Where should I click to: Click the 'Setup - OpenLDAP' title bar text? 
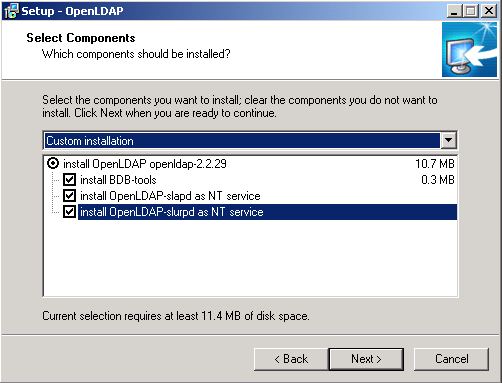coord(72,11)
